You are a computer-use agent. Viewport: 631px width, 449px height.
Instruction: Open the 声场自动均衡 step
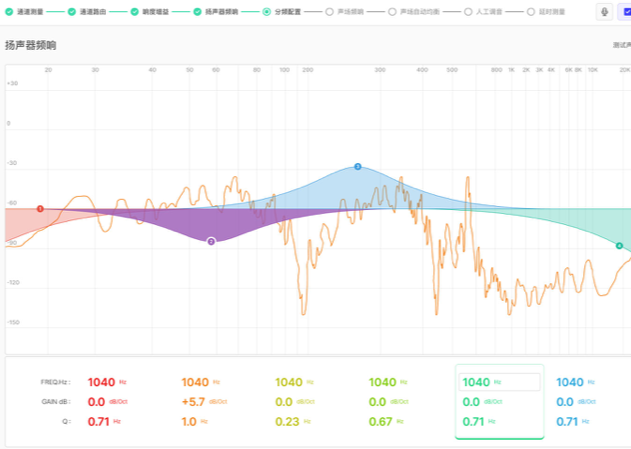click(416, 12)
